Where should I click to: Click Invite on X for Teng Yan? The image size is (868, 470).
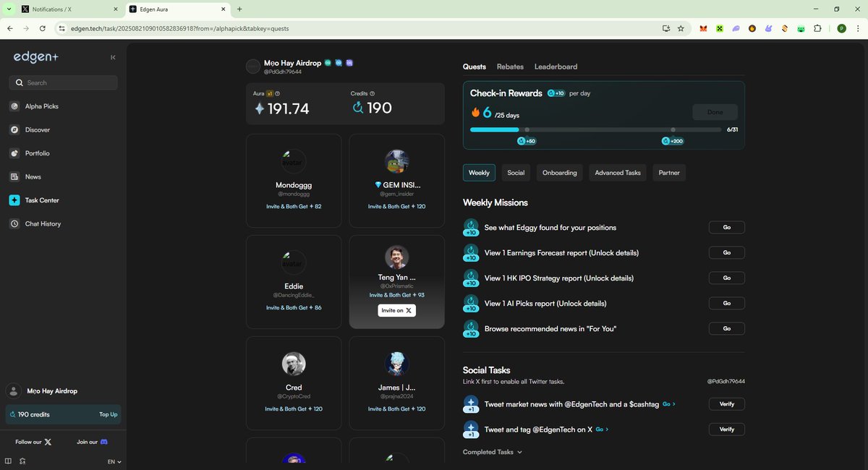point(396,310)
